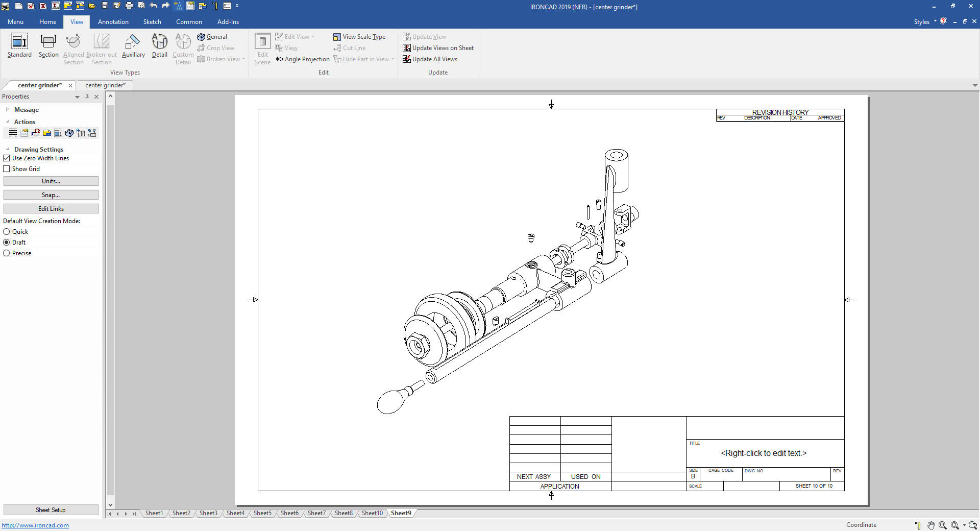Click Angle Projection in Edit group
This screenshot has width=980, height=531.
[x=303, y=59]
